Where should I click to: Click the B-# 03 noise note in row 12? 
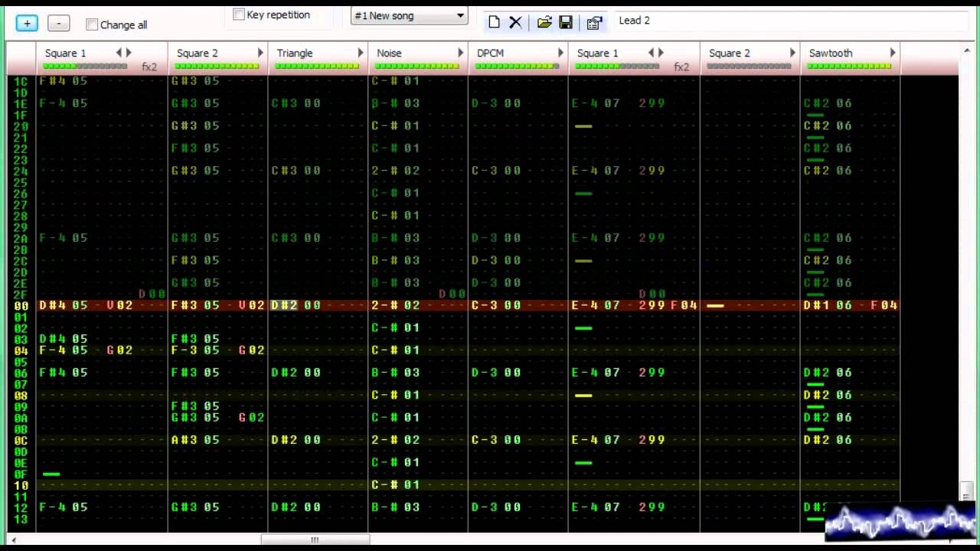tap(396, 507)
